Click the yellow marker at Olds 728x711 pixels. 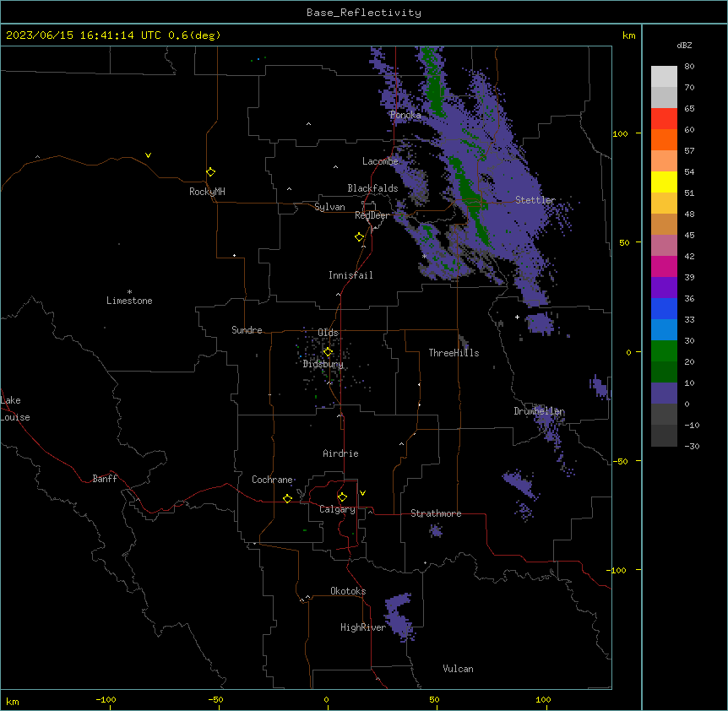point(328,351)
